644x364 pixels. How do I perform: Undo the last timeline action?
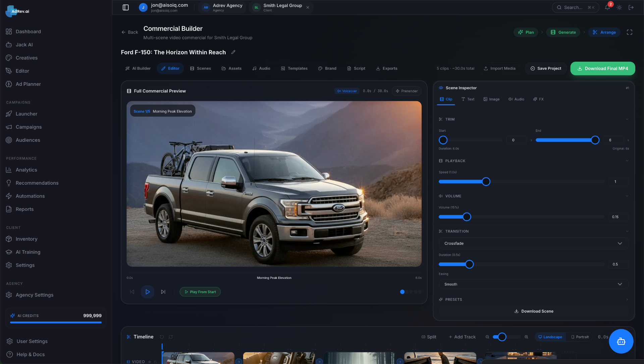[162, 337]
